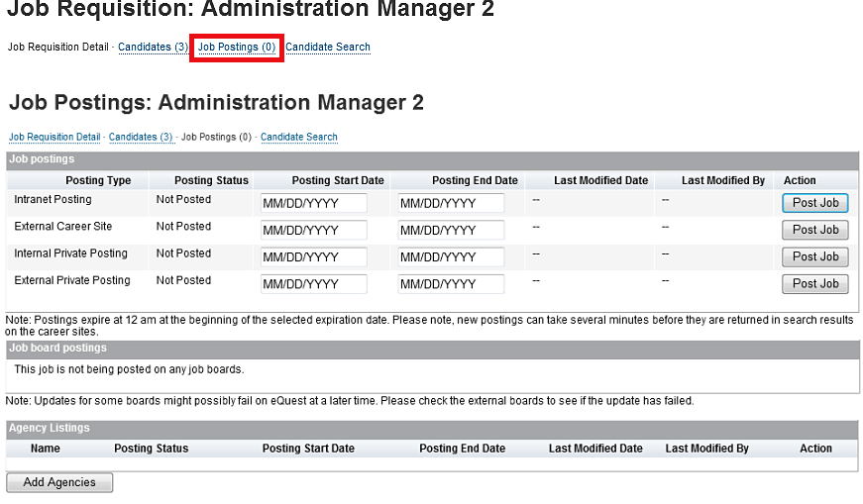The height and width of the screenshot is (504, 863).
Task: Focus Internal Private Posting end date field
Action: click(x=451, y=257)
